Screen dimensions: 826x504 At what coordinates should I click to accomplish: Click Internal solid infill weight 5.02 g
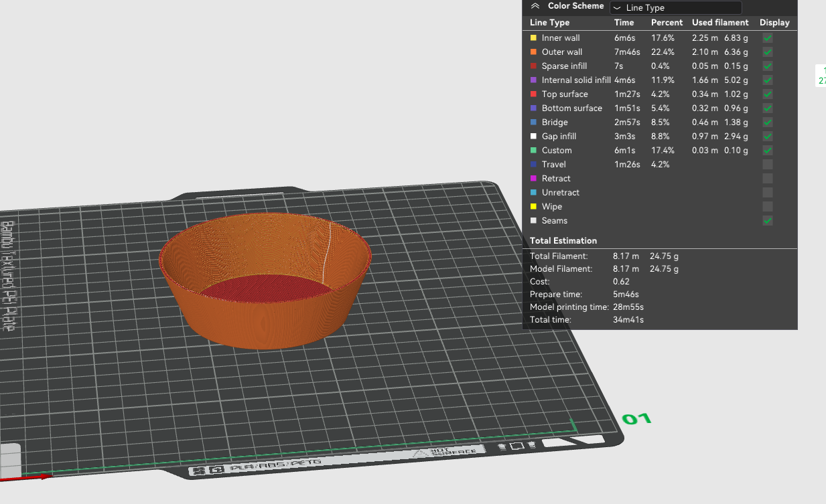point(736,80)
